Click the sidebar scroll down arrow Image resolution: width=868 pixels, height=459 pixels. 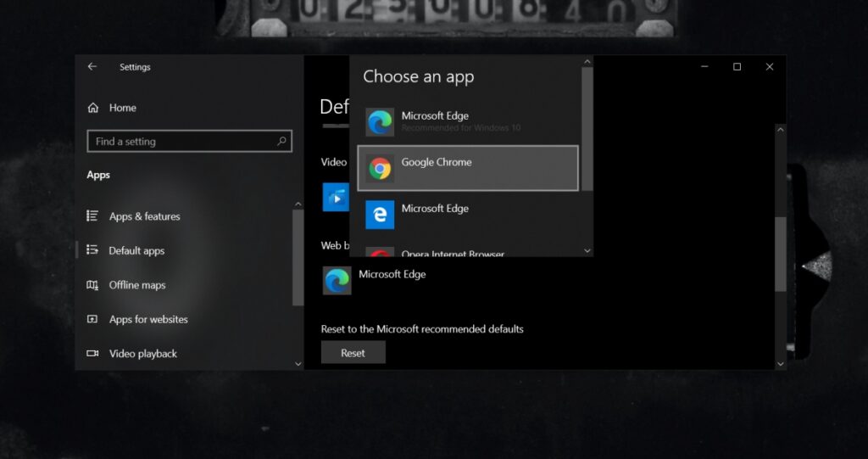pyautogui.click(x=298, y=363)
